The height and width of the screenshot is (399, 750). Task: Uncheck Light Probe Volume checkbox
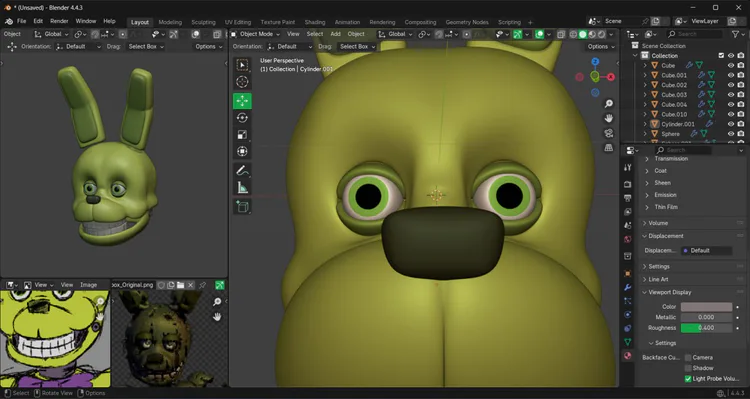[688, 379]
